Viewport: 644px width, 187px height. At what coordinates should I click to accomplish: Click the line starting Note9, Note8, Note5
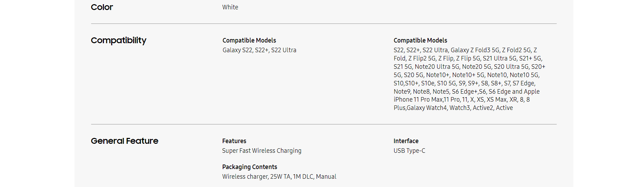coord(467,92)
